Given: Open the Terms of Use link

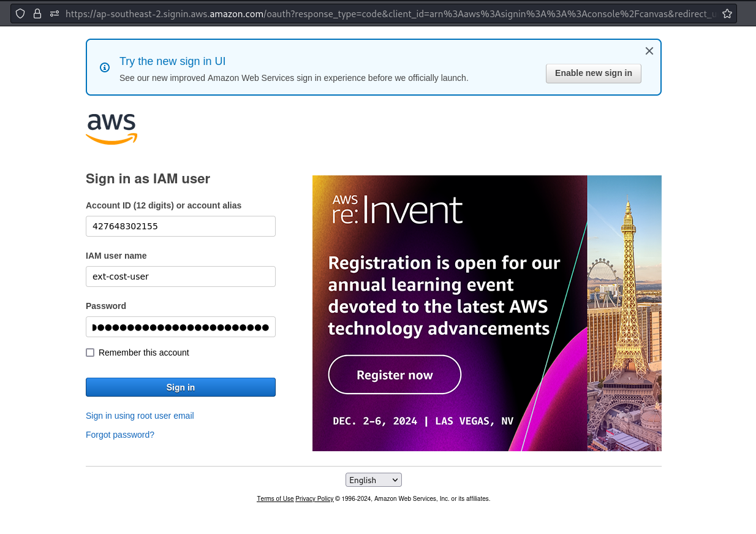Looking at the screenshot, I should pyautogui.click(x=275, y=499).
